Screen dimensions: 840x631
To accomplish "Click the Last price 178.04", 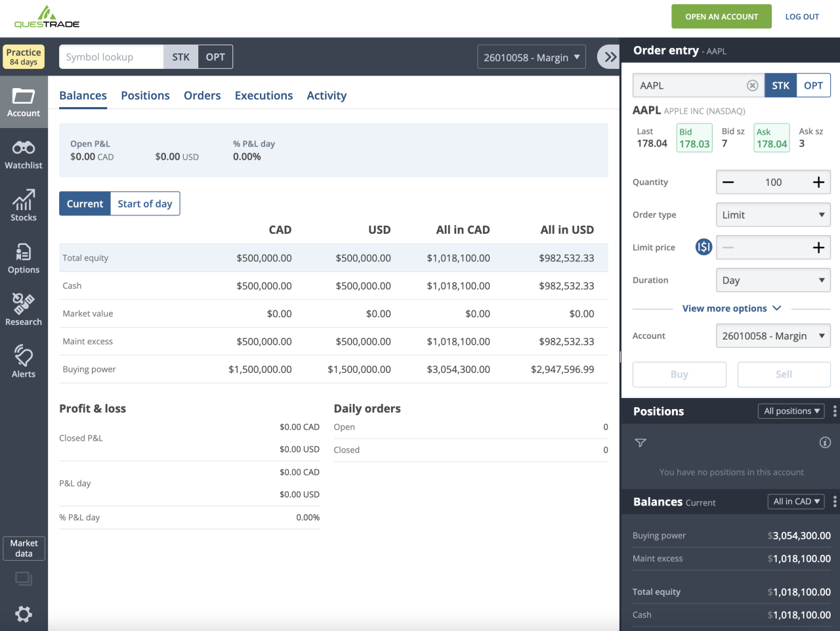I will pyautogui.click(x=652, y=144).
